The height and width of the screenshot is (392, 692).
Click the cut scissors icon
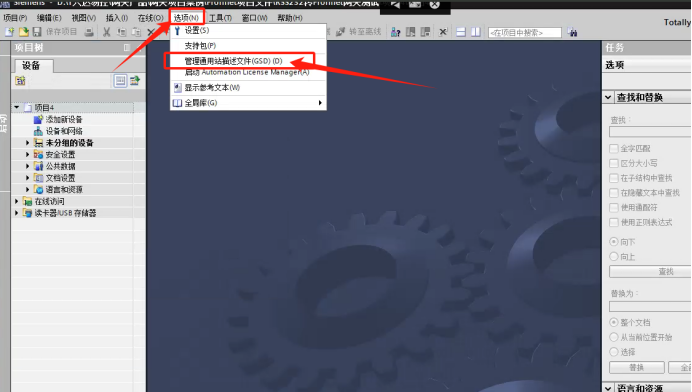click(x=106, y=32)
